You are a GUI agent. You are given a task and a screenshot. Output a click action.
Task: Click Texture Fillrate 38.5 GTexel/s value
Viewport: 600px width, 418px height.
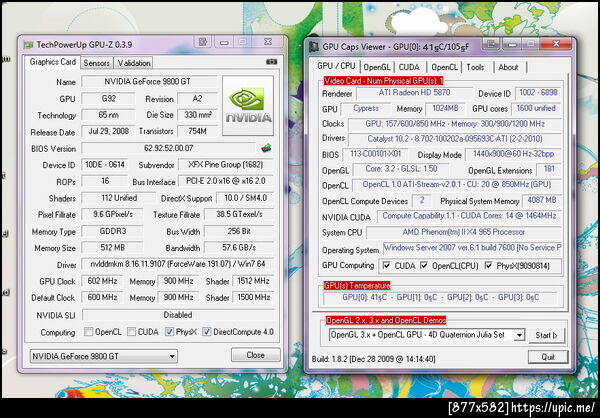[239, 214]
